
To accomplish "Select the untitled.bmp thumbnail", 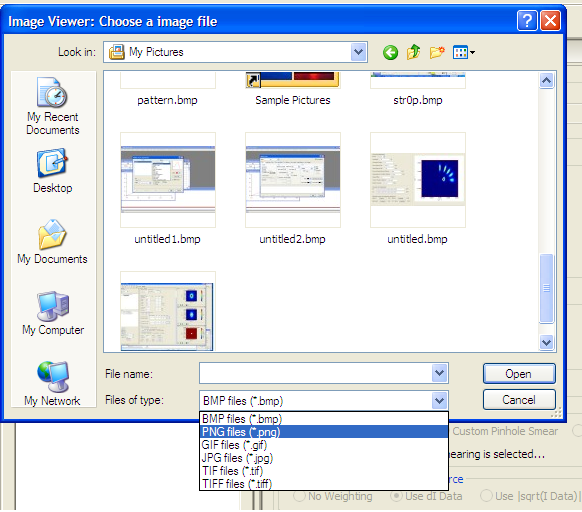I will [418, 180].
